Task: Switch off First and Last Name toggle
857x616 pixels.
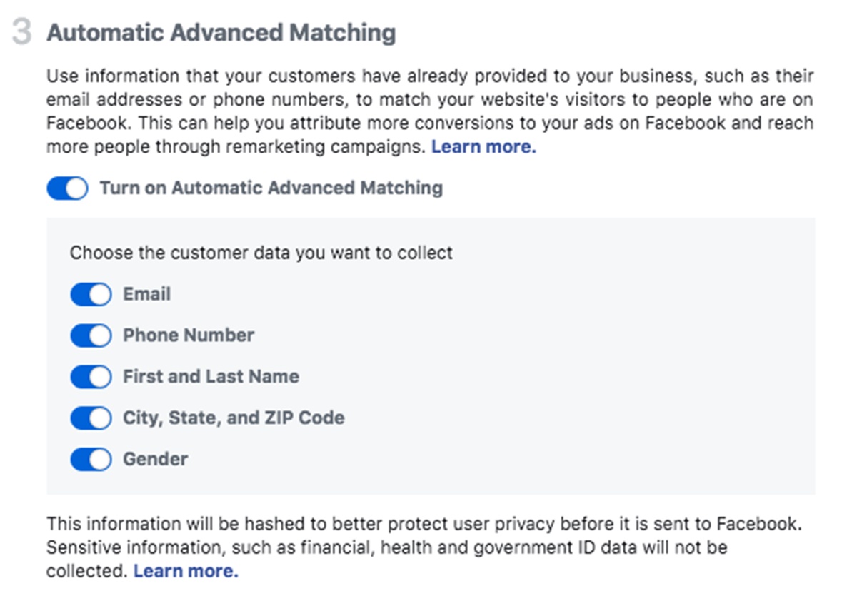Action: (x=91, y=377)
